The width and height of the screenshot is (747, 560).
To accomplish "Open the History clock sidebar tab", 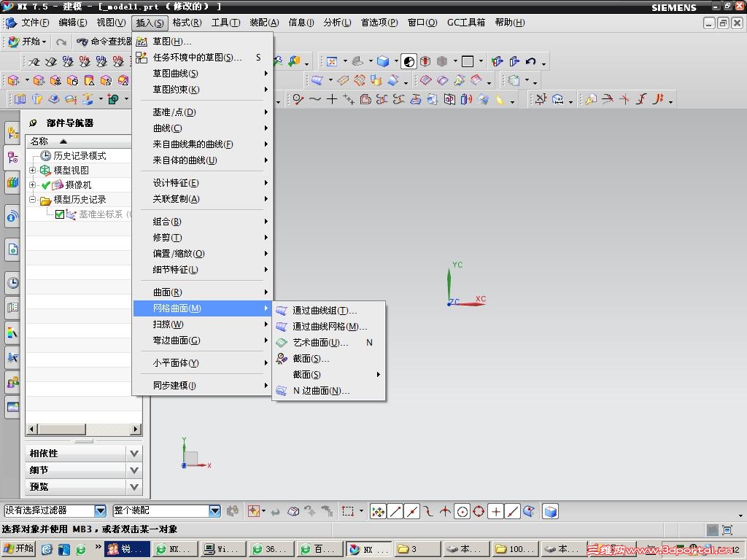I will coord(12,282).
